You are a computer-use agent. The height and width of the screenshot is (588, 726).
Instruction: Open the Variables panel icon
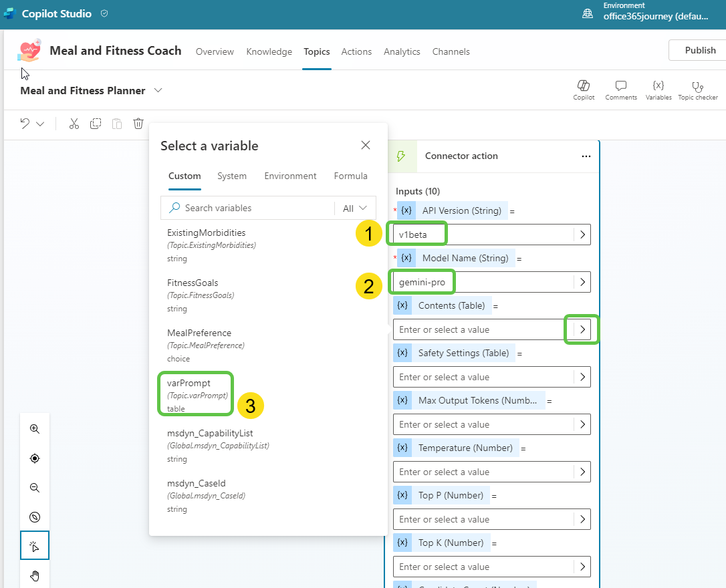658,86
